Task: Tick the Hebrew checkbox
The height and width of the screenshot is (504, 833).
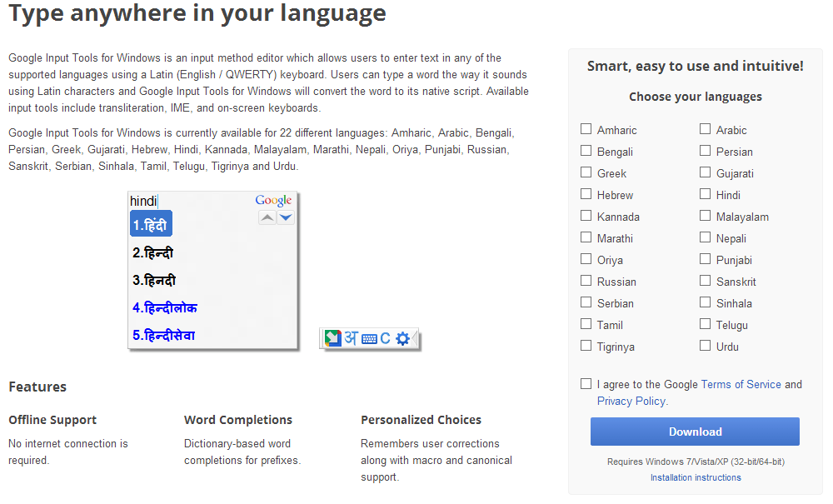Action: point(586,194)
